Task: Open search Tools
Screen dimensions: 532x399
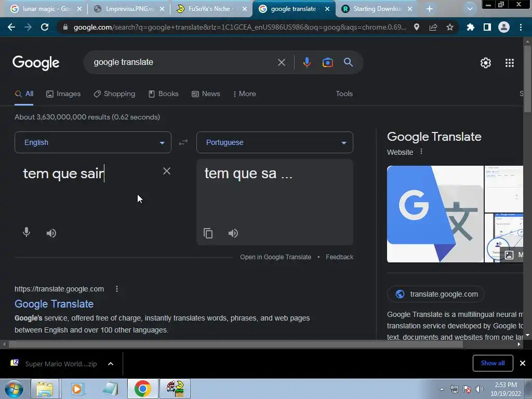Action: point(344,94)
